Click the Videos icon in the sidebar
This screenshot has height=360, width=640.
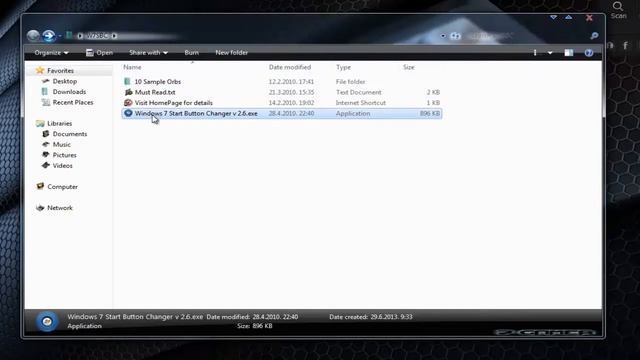pos(46,165)
